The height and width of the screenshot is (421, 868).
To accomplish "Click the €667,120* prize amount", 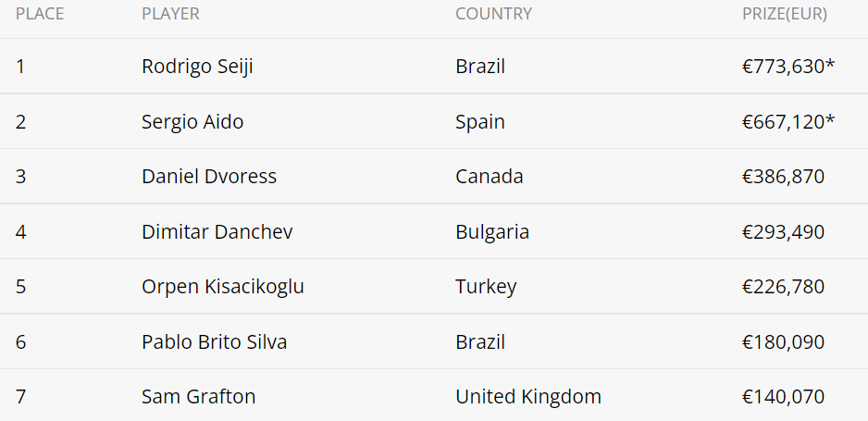I will (788, 121).
